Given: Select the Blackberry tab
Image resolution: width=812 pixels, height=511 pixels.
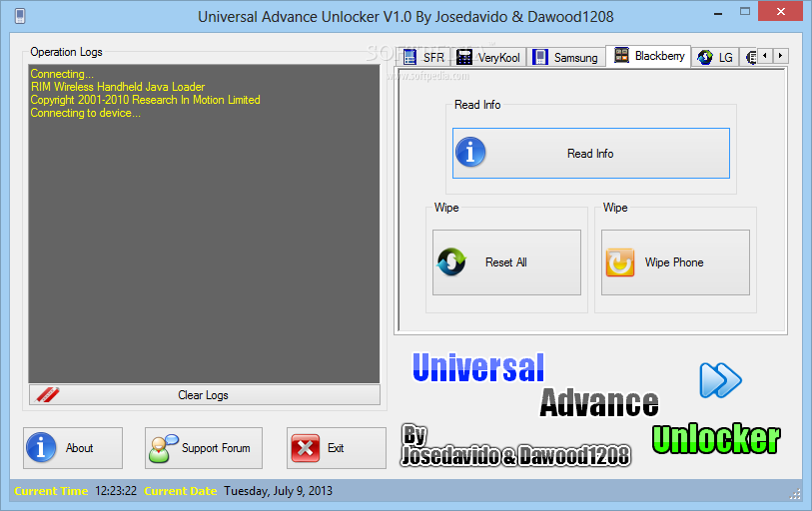Looking at the screenshot, I should (x=648, y=56).
